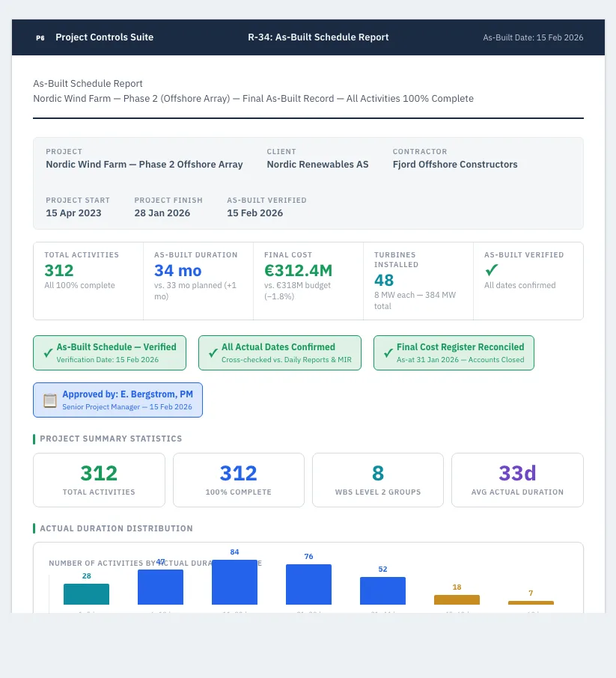Click the 100% Complete statistics card
The height and width of the screenshot is (678, 616).
pyautogui.click(x=238, y=480)
